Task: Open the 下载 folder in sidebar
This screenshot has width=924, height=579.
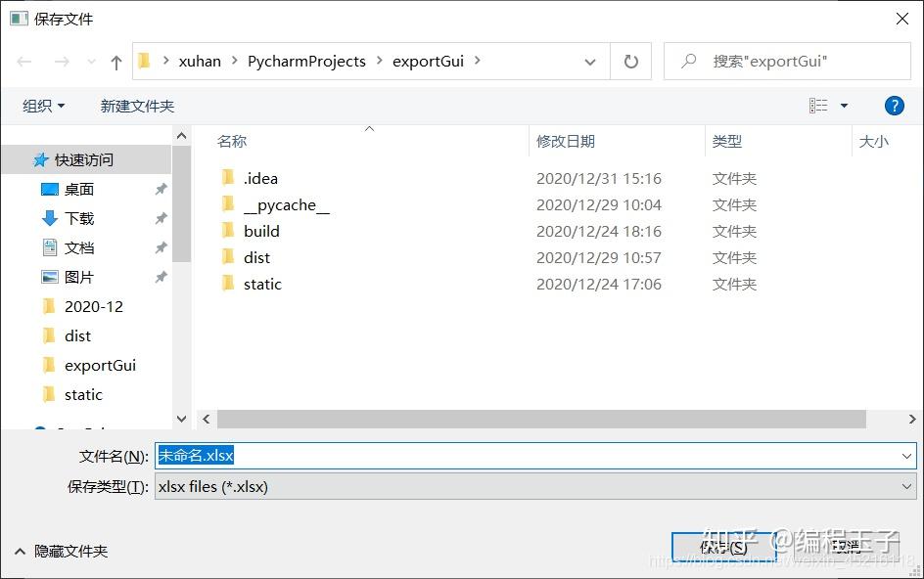Action: (x=77, y=218)
